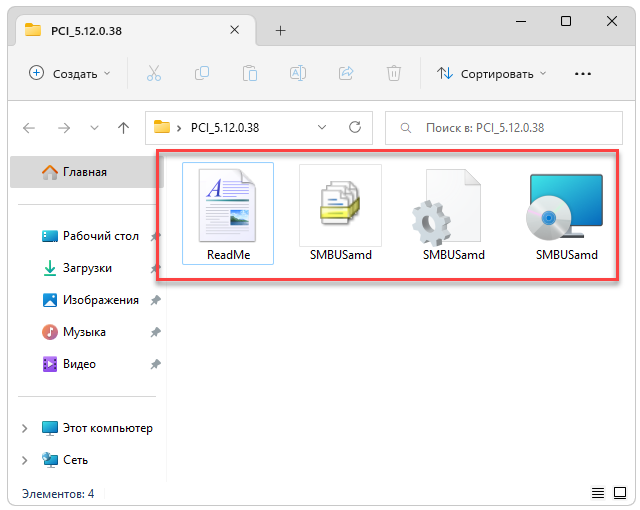Click the Delete trash bin icon
The image size is (640, 510).
click(394, 73)
